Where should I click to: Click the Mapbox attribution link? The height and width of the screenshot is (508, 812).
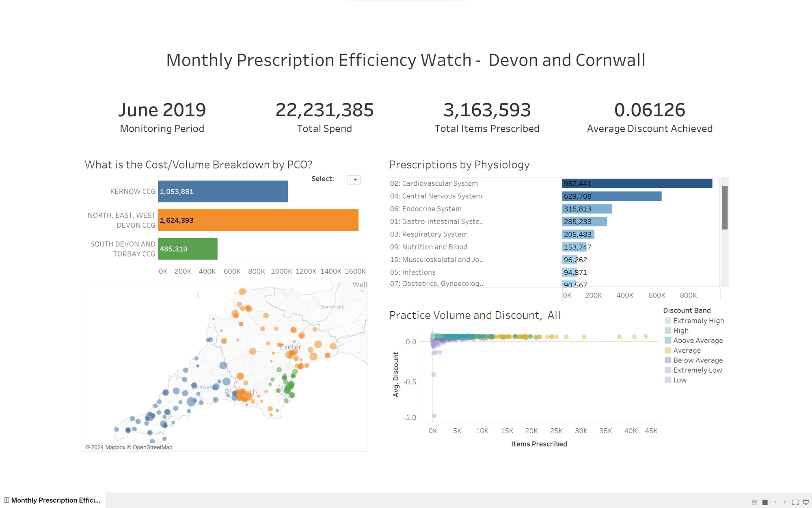pos(115,447)
